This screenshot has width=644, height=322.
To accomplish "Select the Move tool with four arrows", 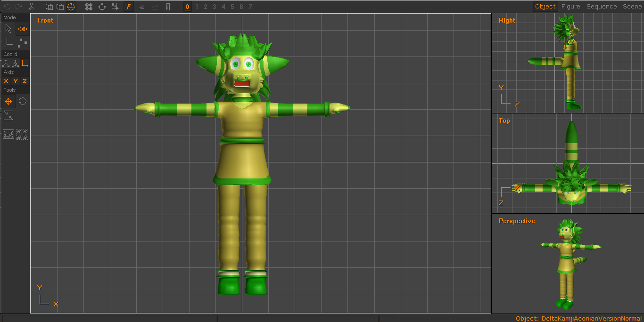I will (8, 101).
